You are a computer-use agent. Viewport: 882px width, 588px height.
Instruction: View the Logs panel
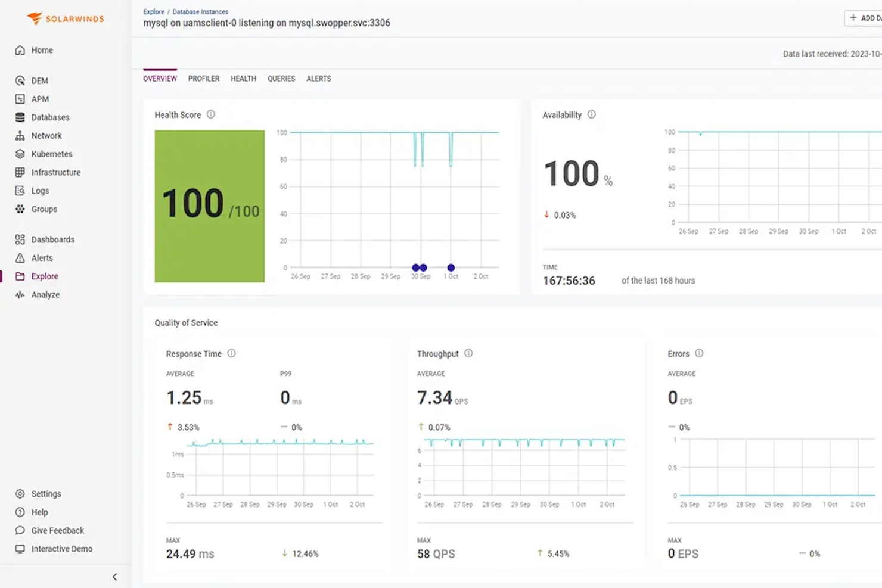(x=41, y=191)
